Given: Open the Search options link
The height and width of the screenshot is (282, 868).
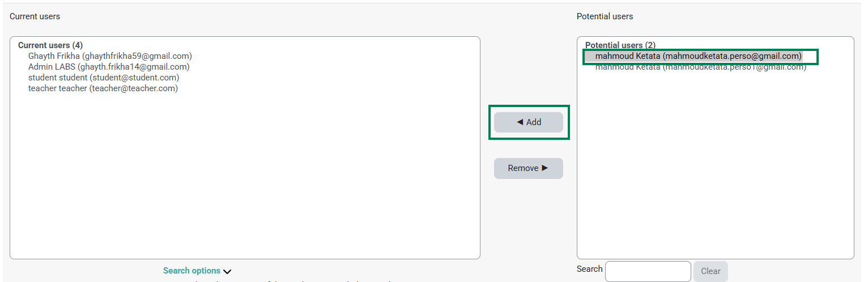Looking at the screenshot, I should [192, 271].
